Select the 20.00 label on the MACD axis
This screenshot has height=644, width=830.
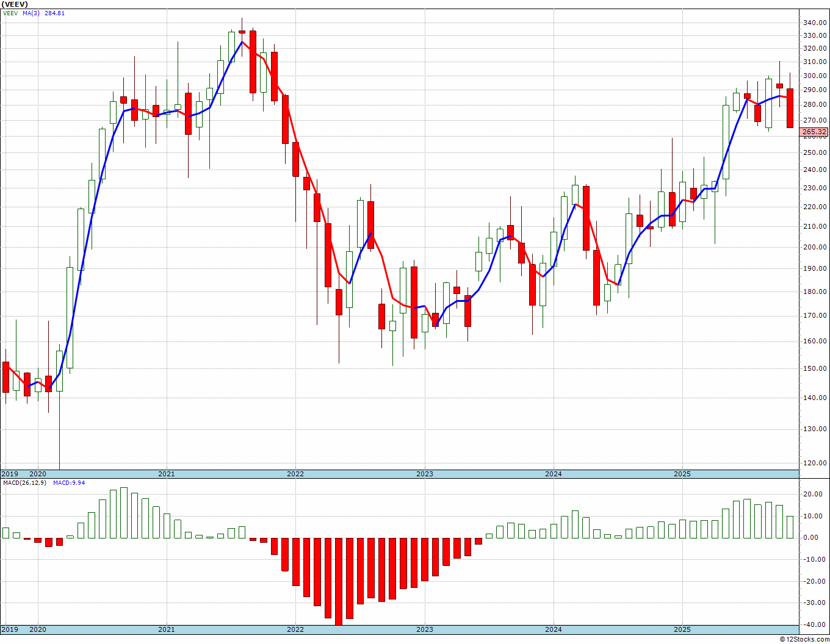(814, 495)
